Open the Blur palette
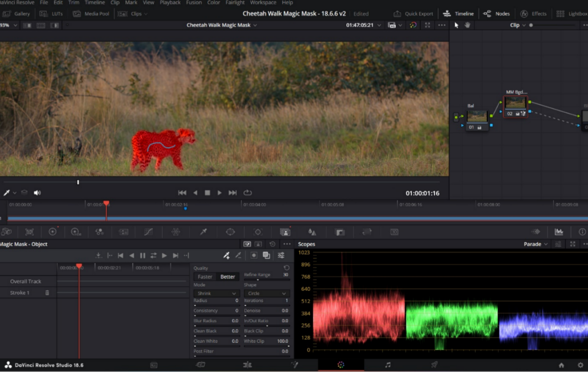The width and height of the screenshot is (588, 372). (312, 232)
